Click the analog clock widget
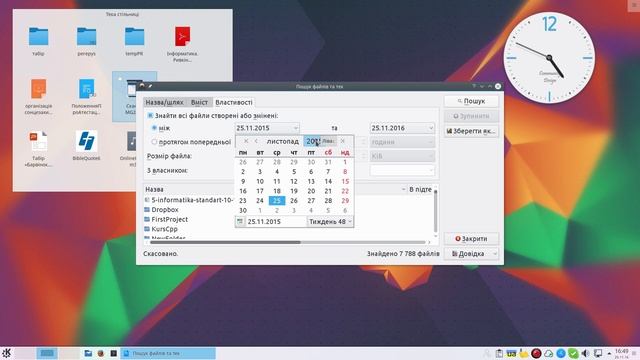 point(549,58)
